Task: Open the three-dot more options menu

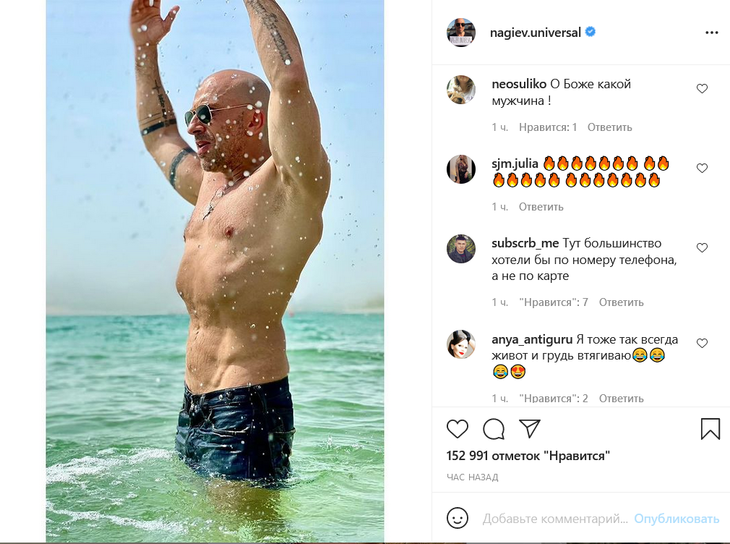Action: click(711, 33)
